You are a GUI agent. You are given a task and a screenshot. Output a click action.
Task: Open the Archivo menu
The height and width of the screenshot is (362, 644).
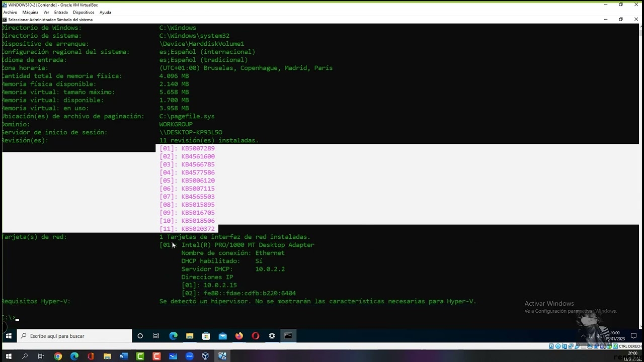(10, 12)
